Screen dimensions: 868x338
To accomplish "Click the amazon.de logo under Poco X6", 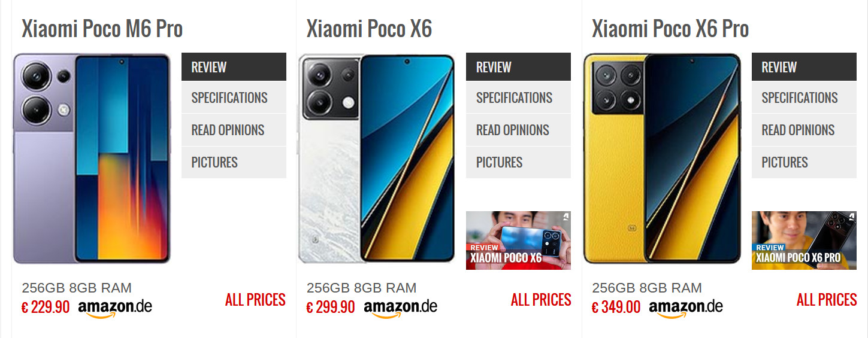I will tap(400, 308).
